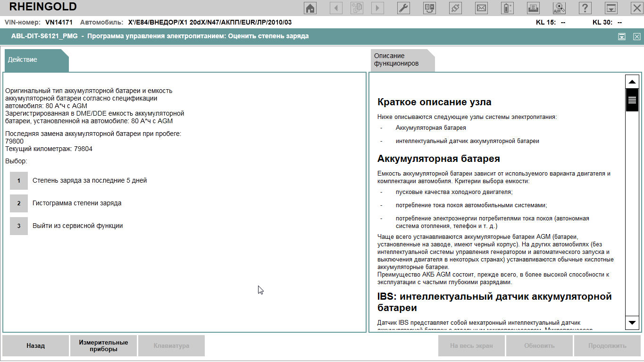Open the AIR search icon

pyautogui.click(x=559, y=8)
